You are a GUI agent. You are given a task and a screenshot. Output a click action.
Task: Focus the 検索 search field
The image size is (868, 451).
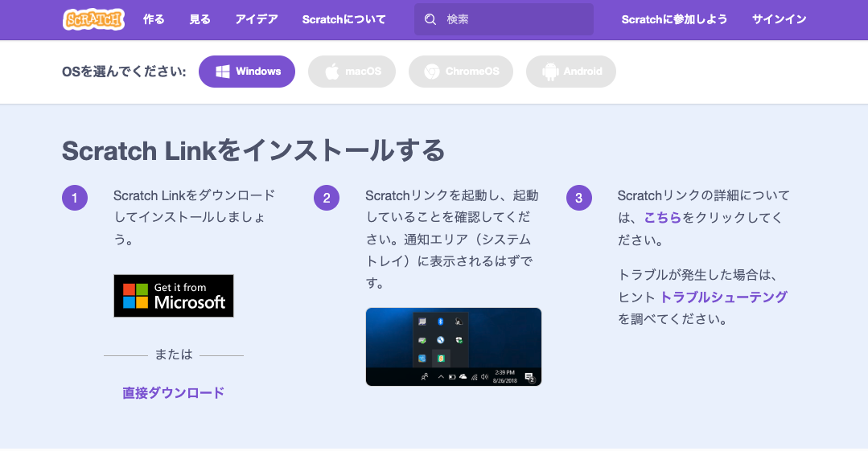[504, 19]
